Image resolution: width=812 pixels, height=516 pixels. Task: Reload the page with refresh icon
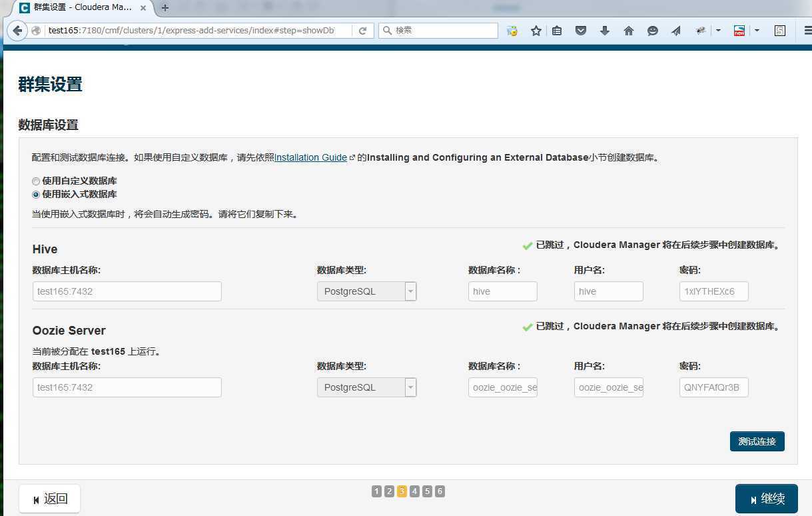coord(363,31)
